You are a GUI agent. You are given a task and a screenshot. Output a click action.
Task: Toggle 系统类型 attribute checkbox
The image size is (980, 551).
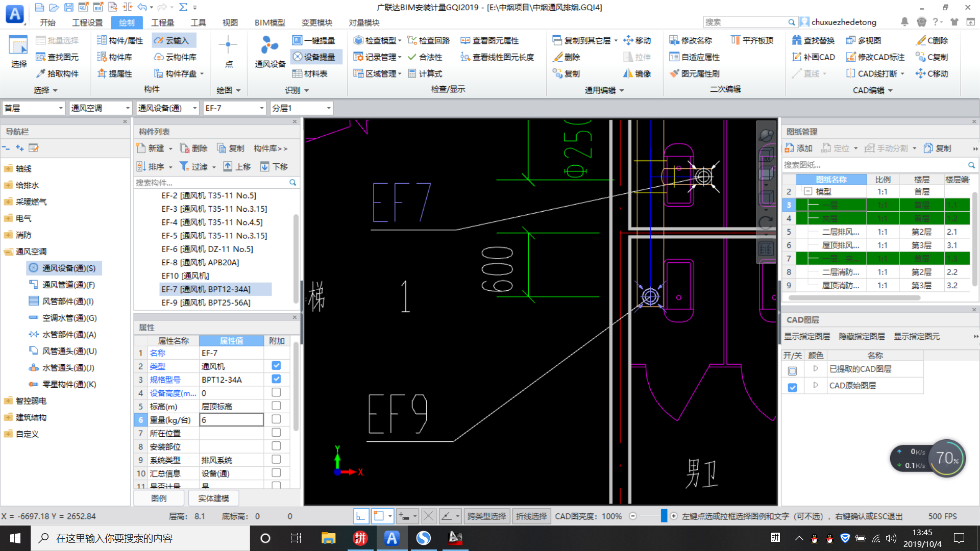point(276,459)
